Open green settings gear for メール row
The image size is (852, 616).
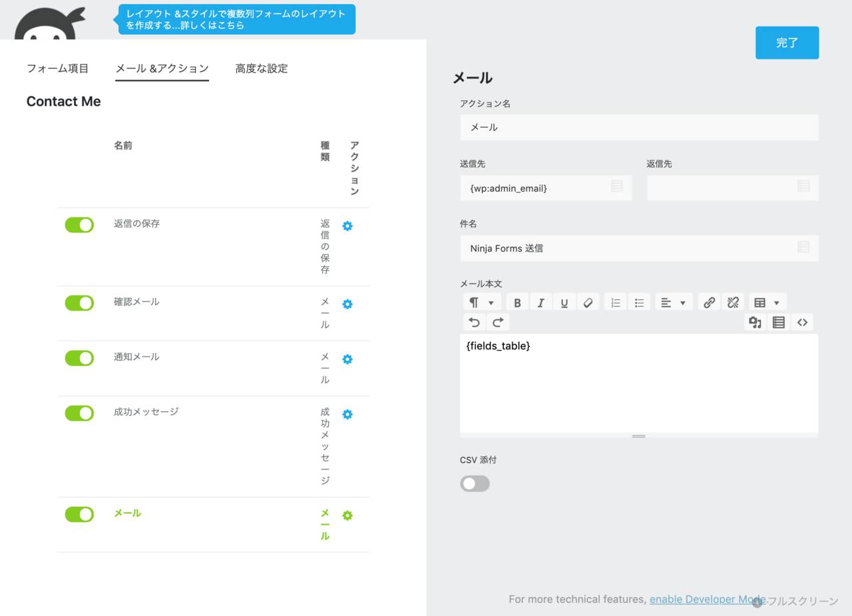point(347,516)
